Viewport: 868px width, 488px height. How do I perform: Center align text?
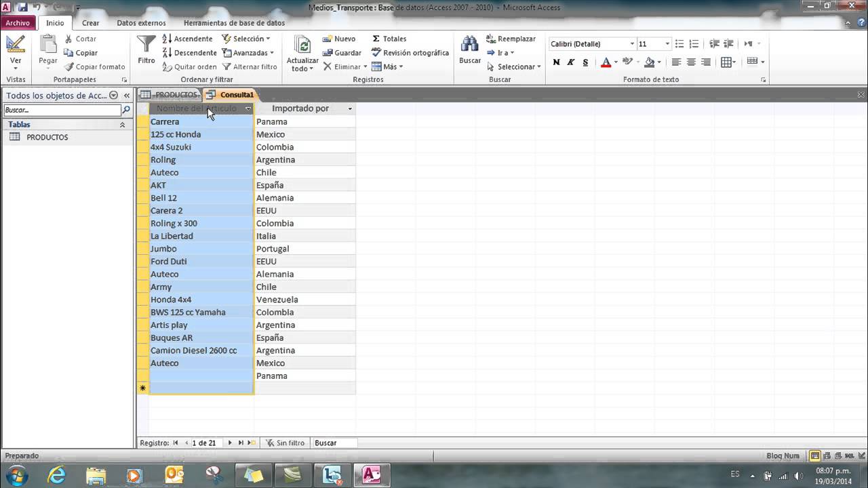(x=691, y=62)
